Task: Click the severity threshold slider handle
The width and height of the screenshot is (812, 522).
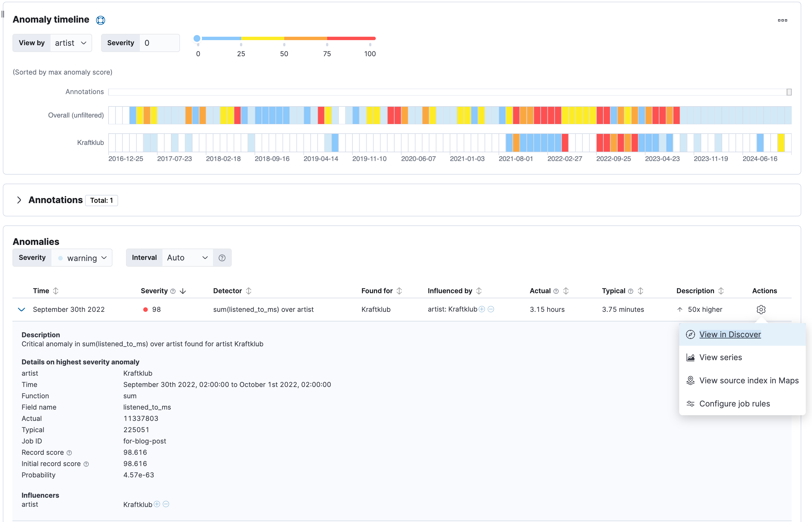Action: pyautogui.click(x=197, y=38)
